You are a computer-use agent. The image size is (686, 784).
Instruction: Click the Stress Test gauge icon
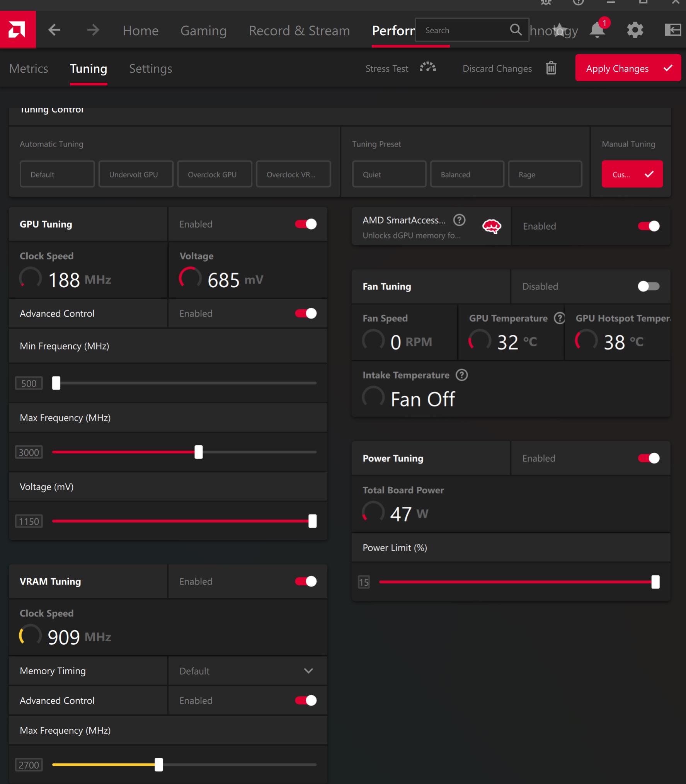tap(428, 68)
